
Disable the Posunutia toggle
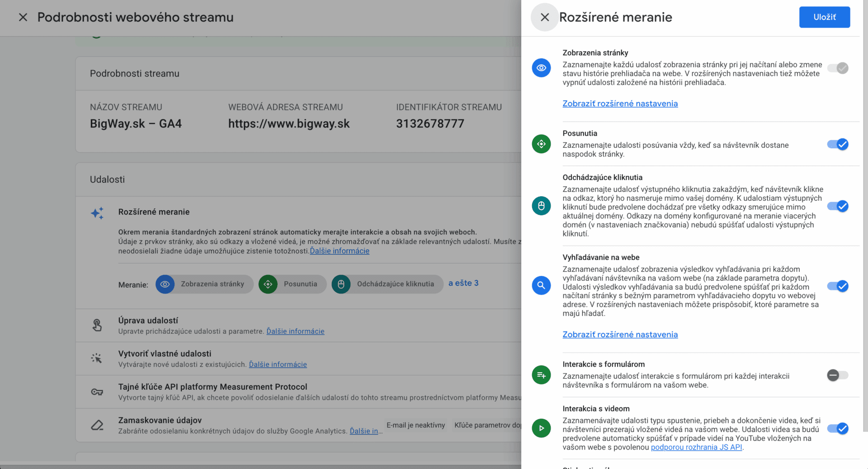pyautogui.click(x=838, y=144)
